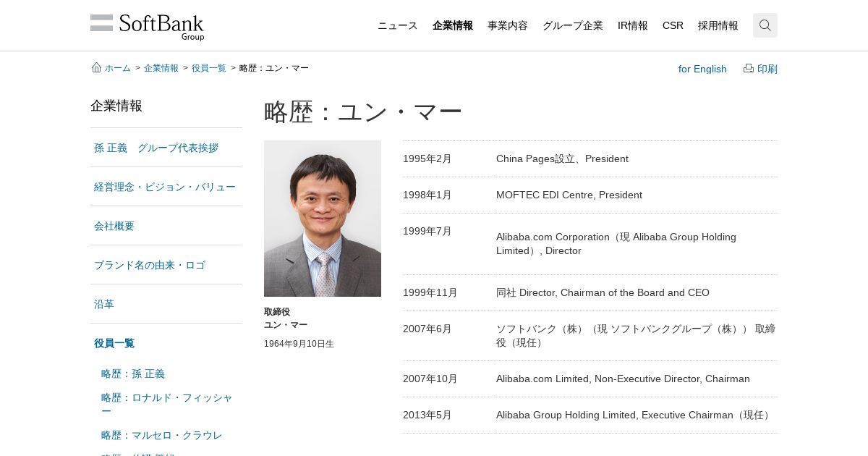Open 略歴：孫 正義 profile
The image size is (868, 456).
(x=133, y=373)
